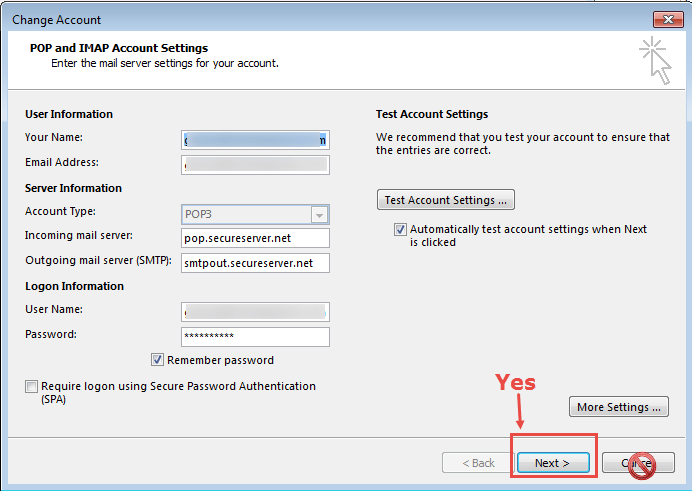Click the red Yes annotation text
The height and width of the screenshot is (491, 692).
[516, 383]
